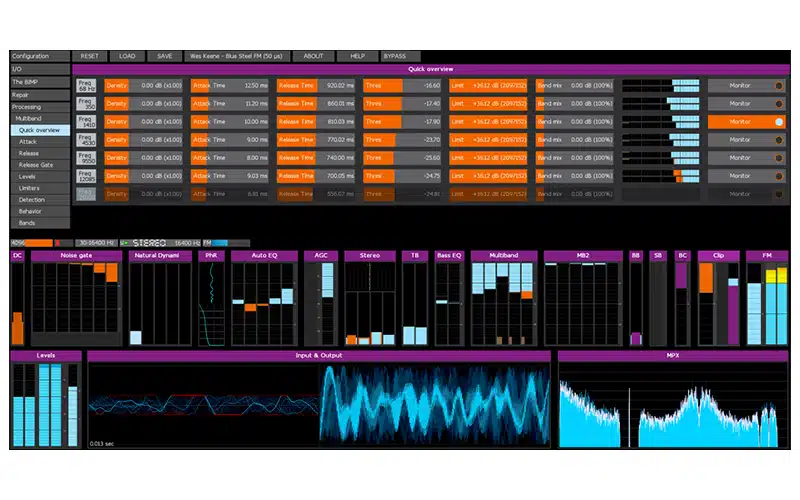This screenshot has height=500, width=800.
Task: Collapse the Processing section
Action: coord(40,107)
